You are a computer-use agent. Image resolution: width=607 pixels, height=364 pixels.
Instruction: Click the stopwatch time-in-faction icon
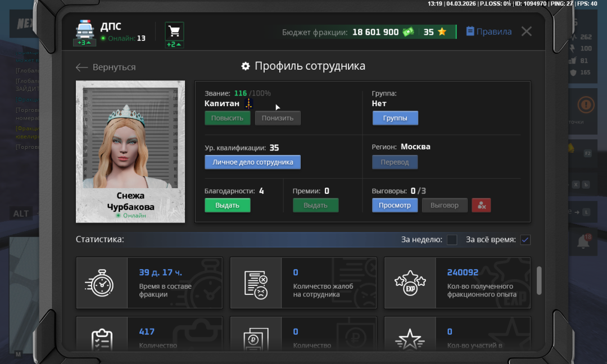pyautogui.click(x=102, y=283)
